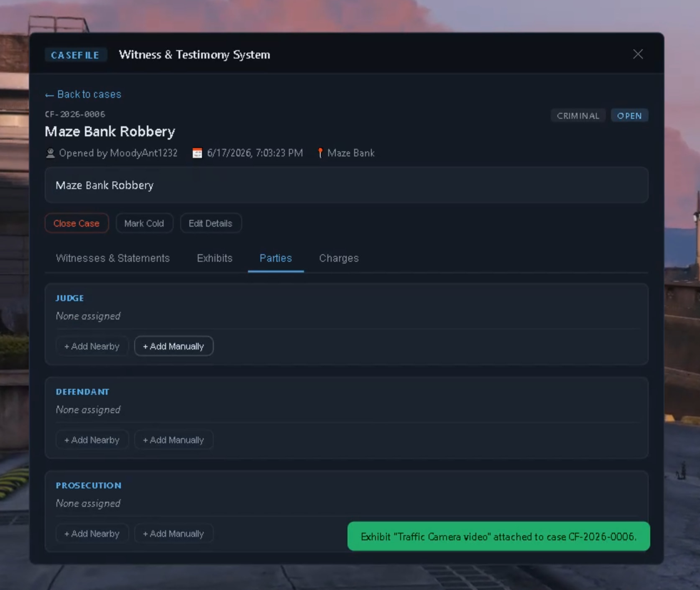This screenshot has width=700, height=590.
Task: Go back to cases list
Action: coord(83,95)
